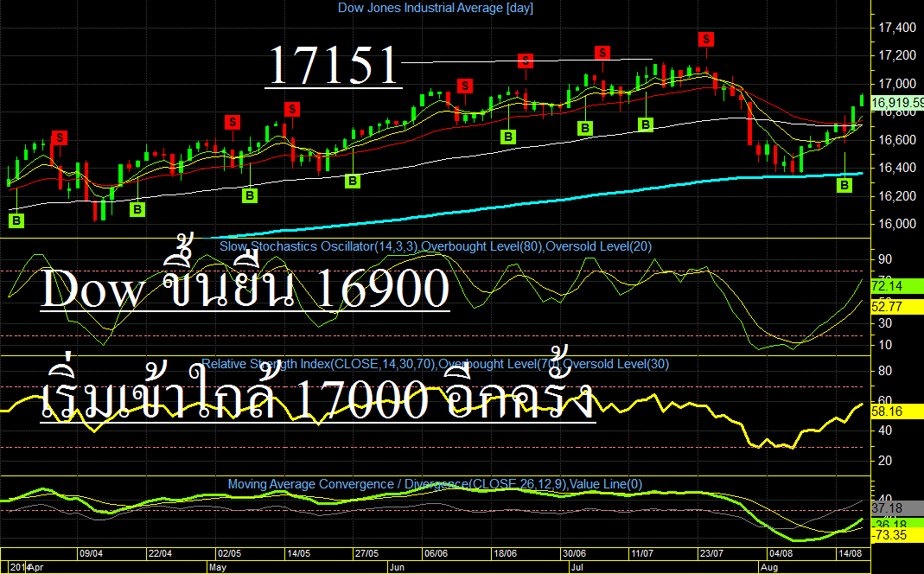The image size is (924, 574).
Task: Click the MACD value label -73.35
Action: tap(897, 535)
